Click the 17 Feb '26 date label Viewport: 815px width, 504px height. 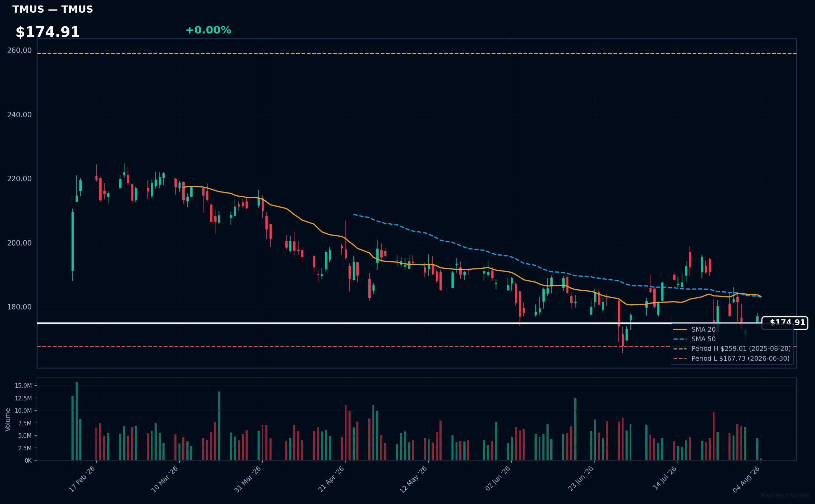pyautogui.click(x=82, y=479)
